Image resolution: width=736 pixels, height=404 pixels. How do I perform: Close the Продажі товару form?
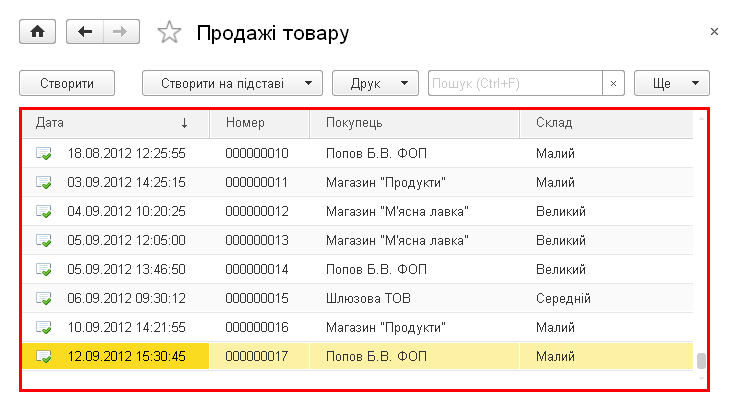tap(714, 31)
